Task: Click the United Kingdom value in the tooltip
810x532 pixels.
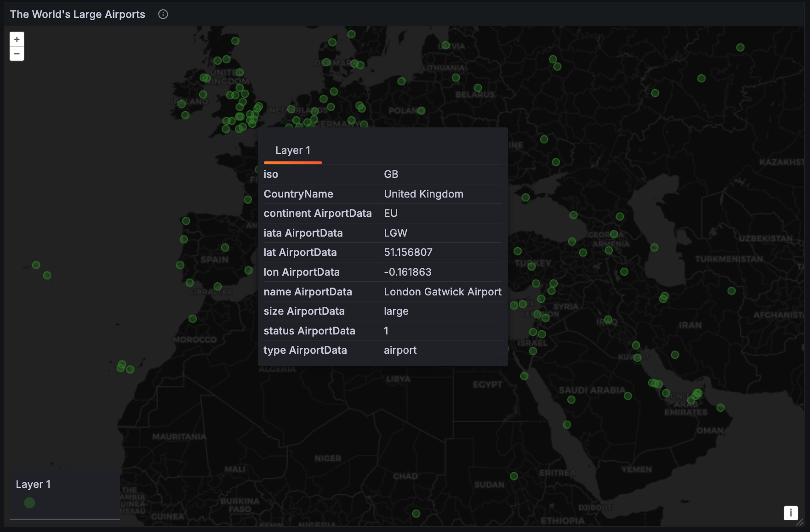Action: [423, 193]
